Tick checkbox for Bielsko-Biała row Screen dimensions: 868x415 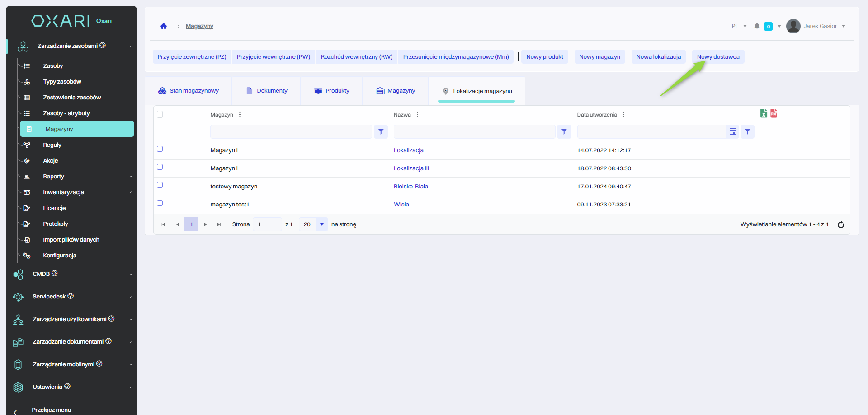click(x=160, y=185)
